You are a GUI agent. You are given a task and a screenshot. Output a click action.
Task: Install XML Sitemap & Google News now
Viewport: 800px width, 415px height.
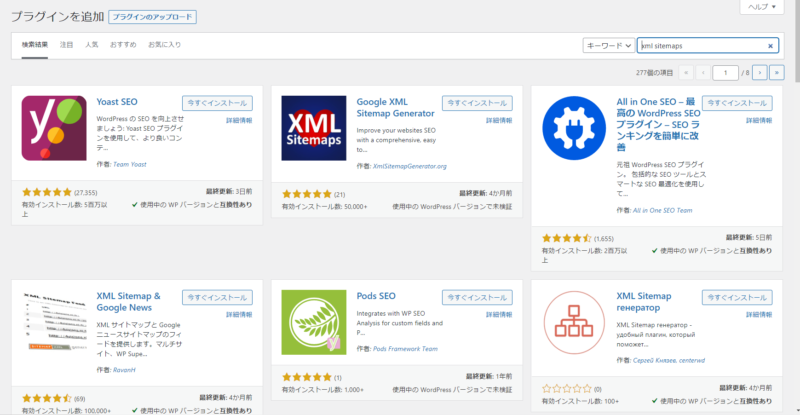pos(217,297)
